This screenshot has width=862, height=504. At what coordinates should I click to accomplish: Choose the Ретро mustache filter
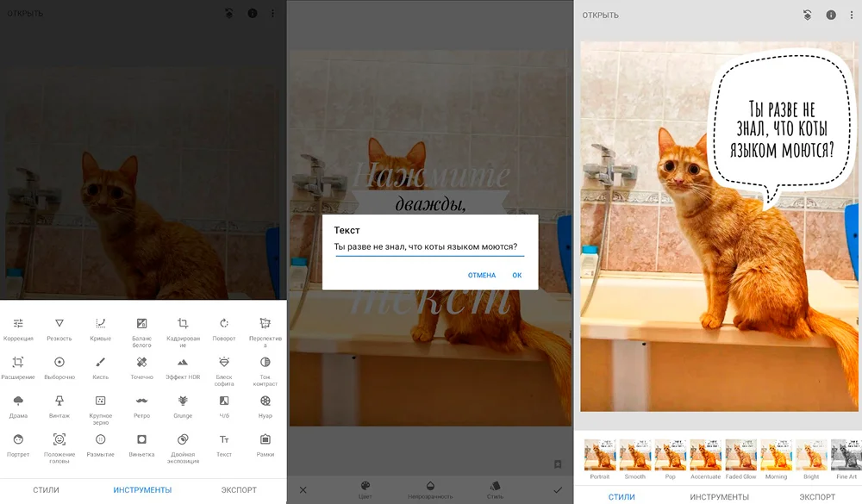(141, 401)
